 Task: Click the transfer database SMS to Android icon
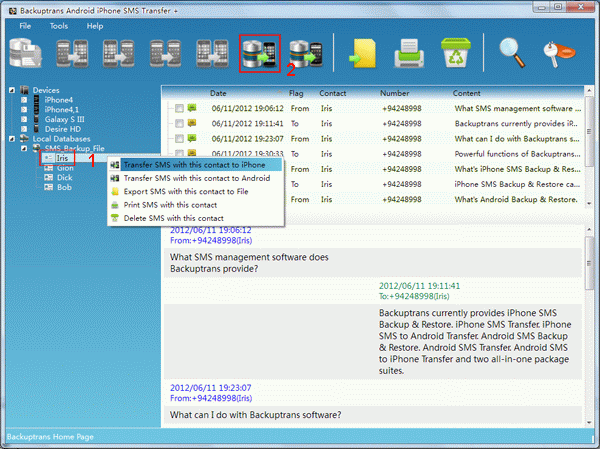tap(306, 53)
